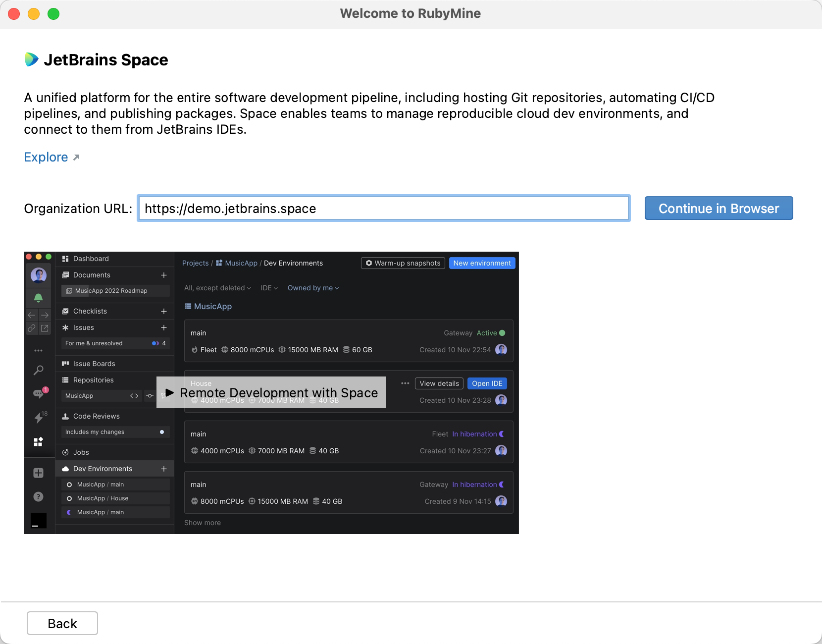Image resolution: width=822 pixels, height=644 pixels.
Task: Expand the 'Owned by me' dropdown
Action: 313,288
